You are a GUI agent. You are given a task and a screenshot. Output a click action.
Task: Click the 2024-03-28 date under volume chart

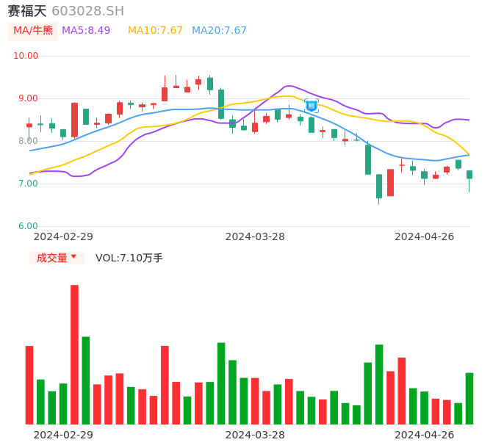coord(255,435)
